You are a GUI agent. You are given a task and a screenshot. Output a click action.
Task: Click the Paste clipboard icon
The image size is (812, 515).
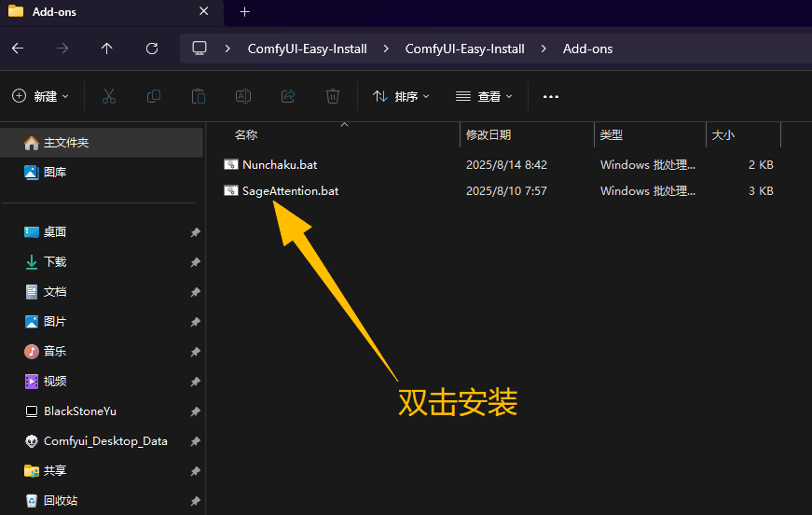(199, 96)
